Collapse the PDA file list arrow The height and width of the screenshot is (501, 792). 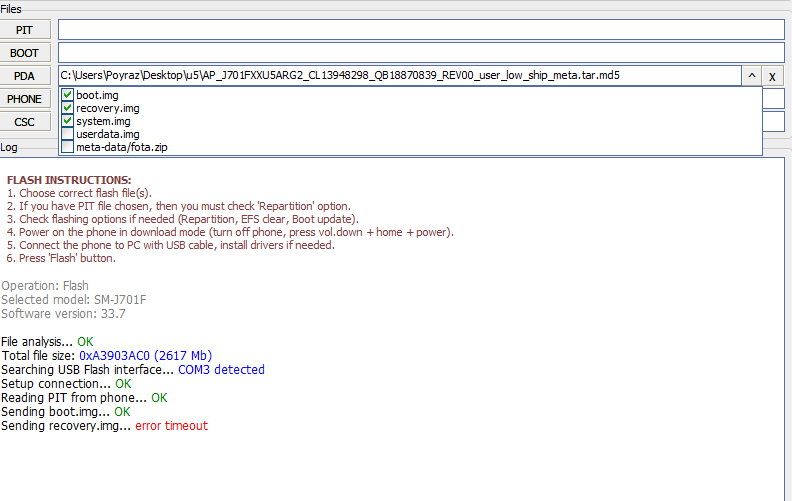click(751, 76)
